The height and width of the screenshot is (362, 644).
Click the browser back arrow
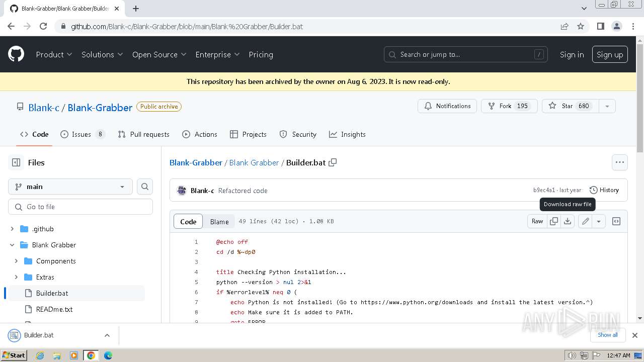[11, 26]
